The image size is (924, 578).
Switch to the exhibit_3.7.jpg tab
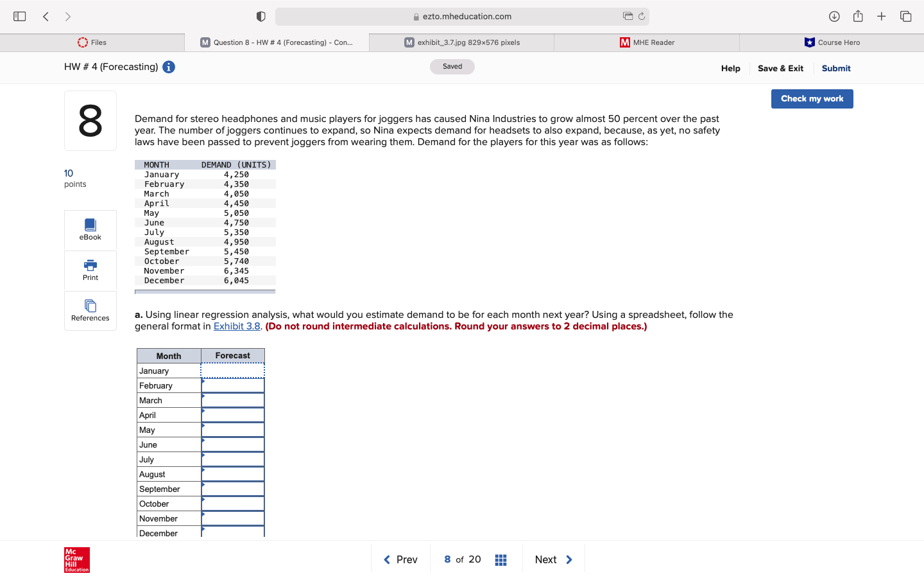pos(461,42)
